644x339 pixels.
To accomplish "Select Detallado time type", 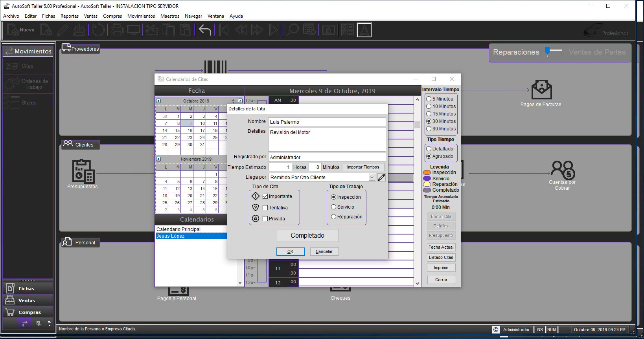I will (x=429, y=148).
